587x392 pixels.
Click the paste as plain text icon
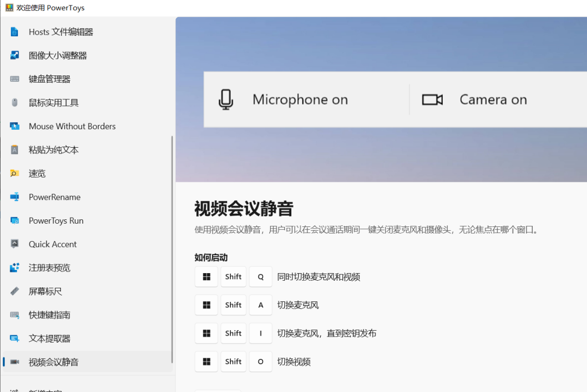14,150
